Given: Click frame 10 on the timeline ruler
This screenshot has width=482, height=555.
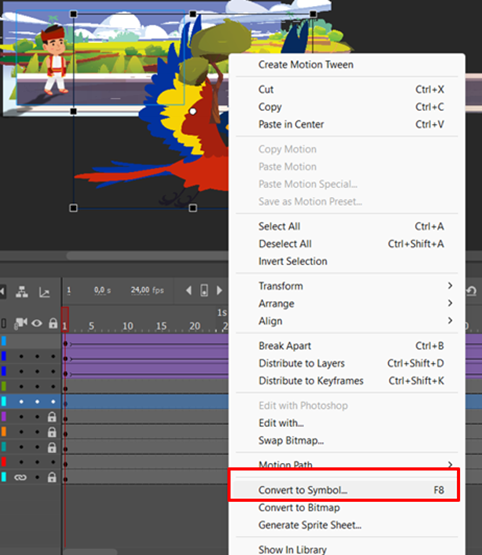Looking at the screenshot, I should coord(128,326).
